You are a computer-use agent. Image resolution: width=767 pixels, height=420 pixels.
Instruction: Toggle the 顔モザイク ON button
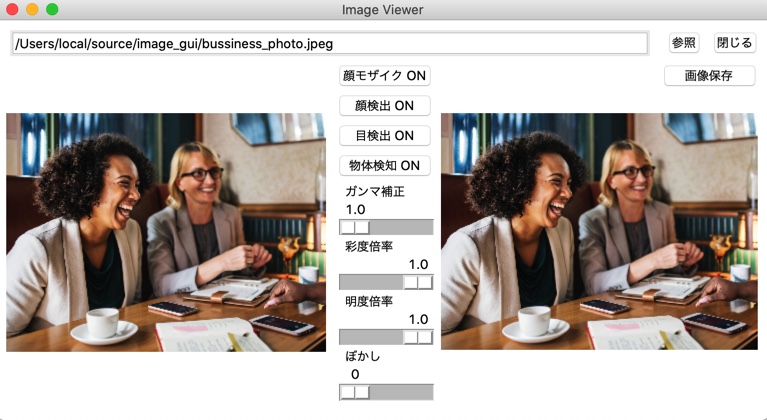click(384, 76)
